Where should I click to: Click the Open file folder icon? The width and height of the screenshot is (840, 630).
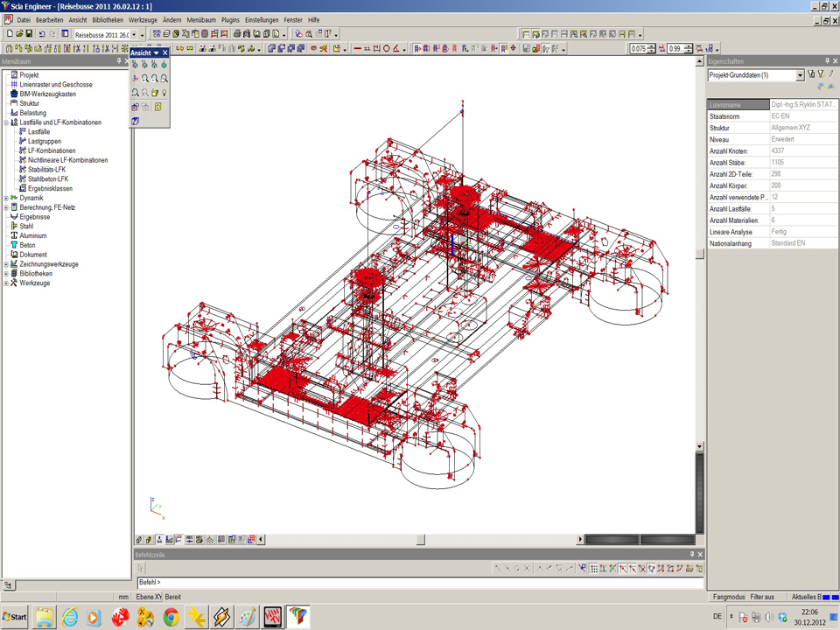pos(18,34)
